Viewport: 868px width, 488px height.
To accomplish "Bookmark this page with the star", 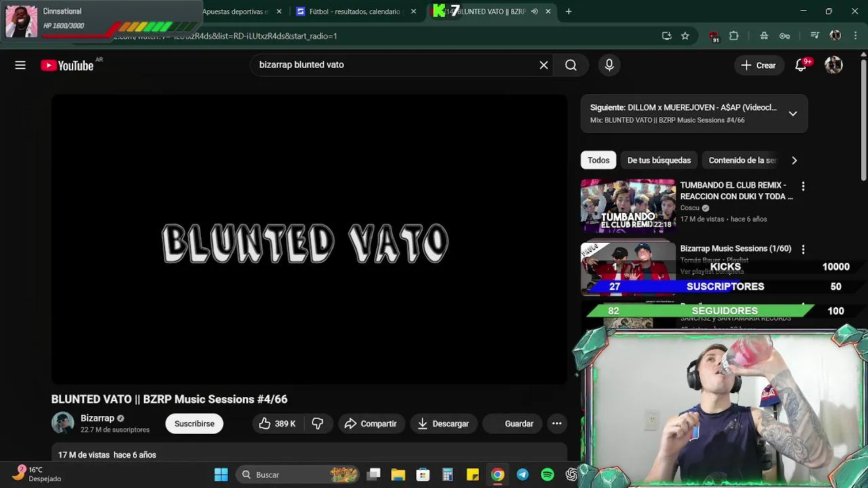I will (x=685, y=36).
